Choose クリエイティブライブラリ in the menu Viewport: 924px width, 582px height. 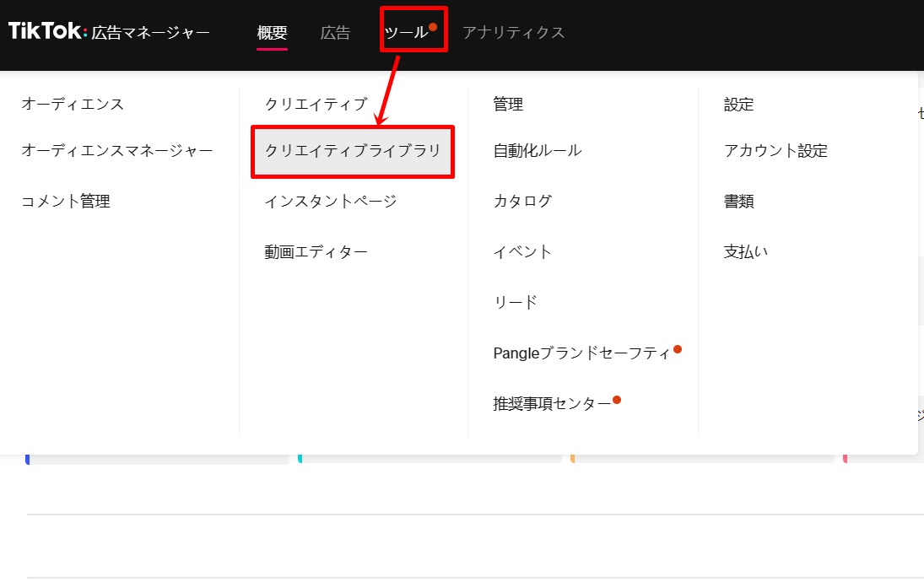353,151
